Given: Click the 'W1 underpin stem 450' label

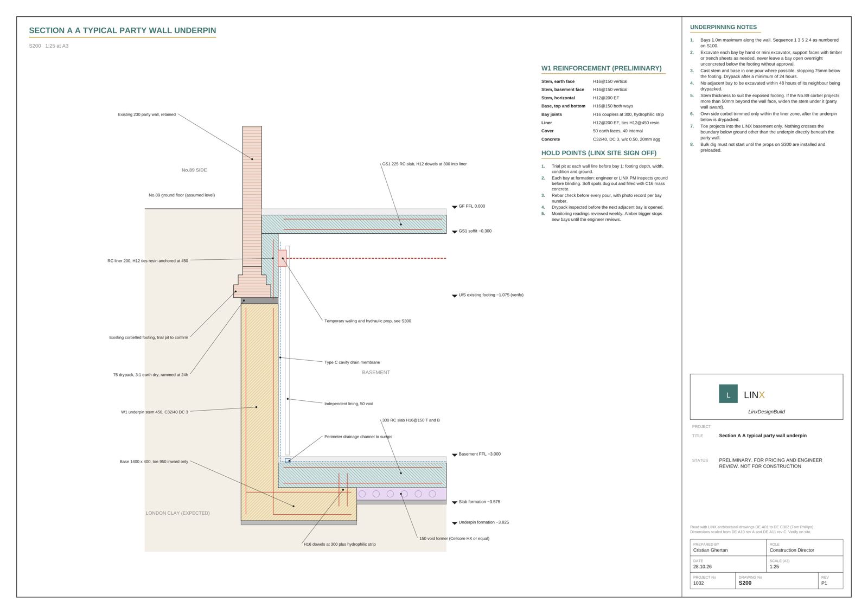Looking at the screenshot, I should tap(155, 412).
